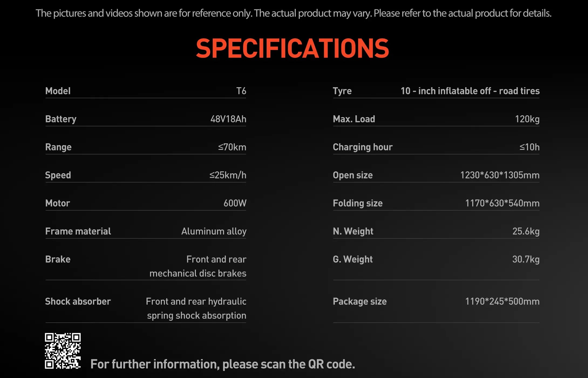Select the Range ≤70km value
The image size is (588, 378).
click(232, 147)
